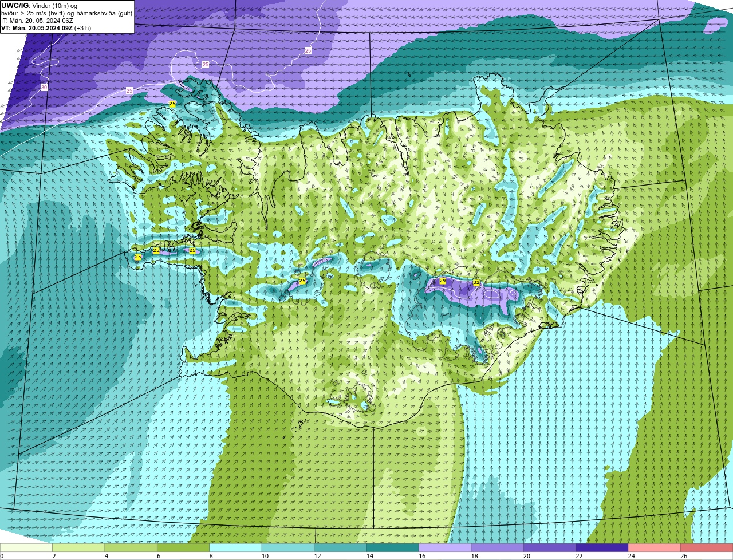
Task: Click the line "hviður > 25 m/s (hvítt) og hámarkshviða (gult)"
Action: click(x=67, y=13)
